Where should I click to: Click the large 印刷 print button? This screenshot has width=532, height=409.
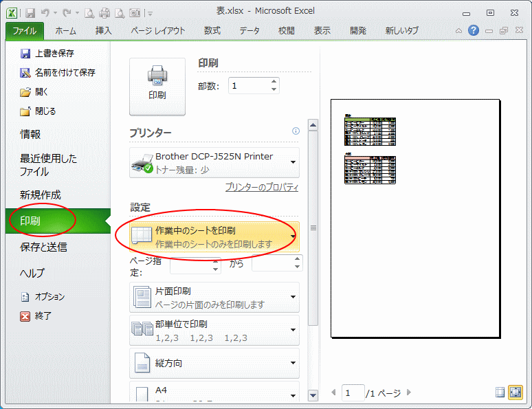click(157, 87)
